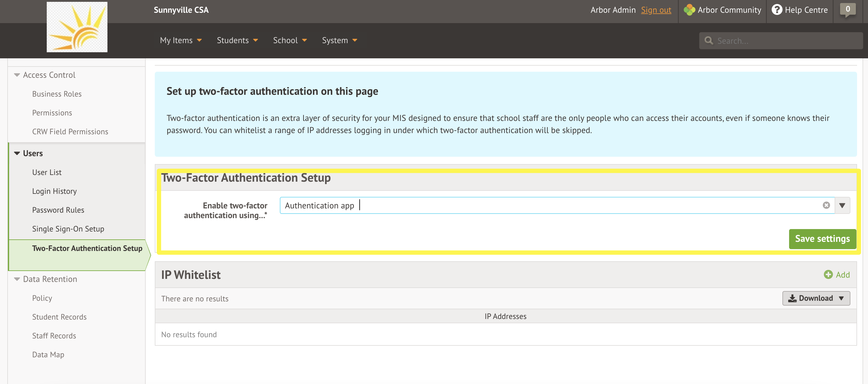Open Arbor Community link
Screen dimensions: 868x384
coord(729,10)
